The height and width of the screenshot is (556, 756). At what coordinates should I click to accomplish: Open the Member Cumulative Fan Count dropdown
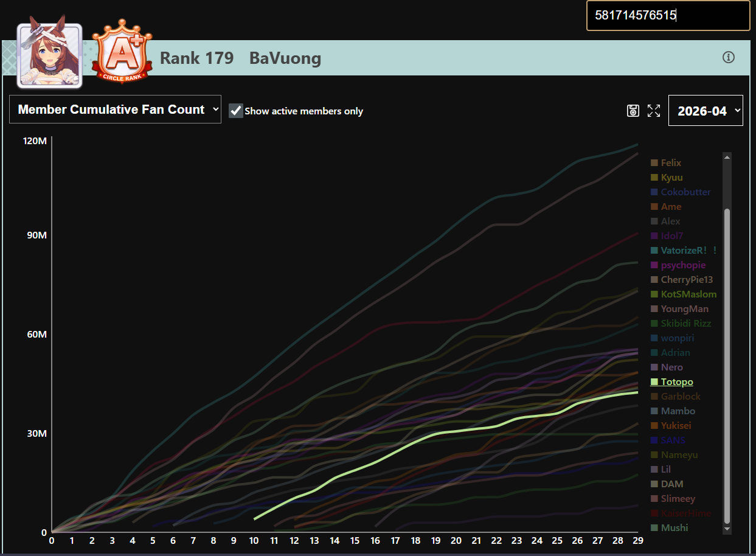(x=115, y=109)
